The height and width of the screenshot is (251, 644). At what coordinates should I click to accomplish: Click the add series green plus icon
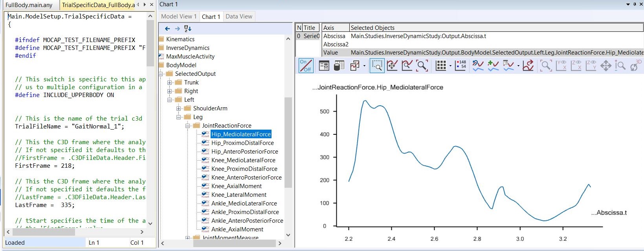493,66
